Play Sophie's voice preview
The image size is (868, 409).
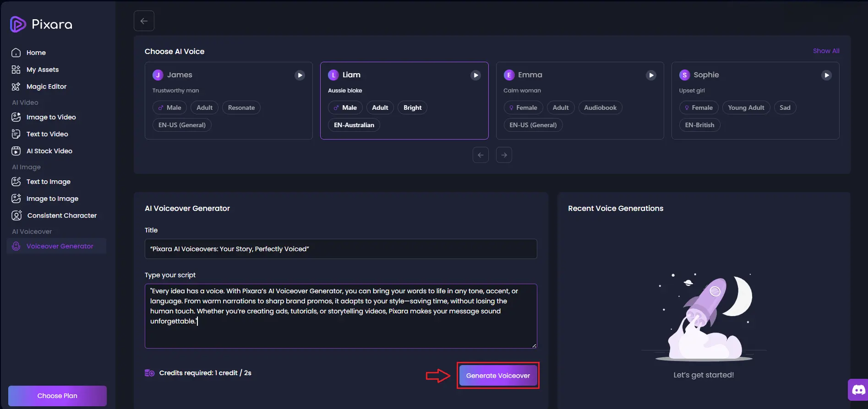[826, 75]
